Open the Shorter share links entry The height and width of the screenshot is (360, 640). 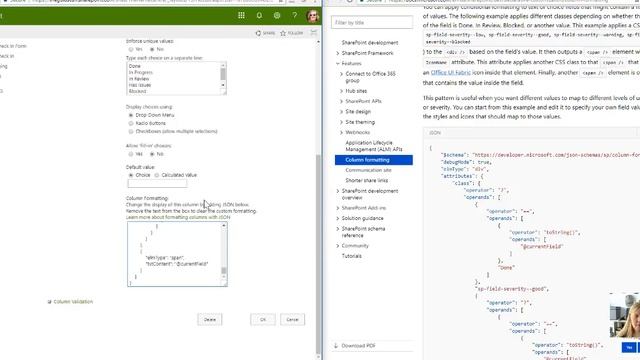point(367,180)
